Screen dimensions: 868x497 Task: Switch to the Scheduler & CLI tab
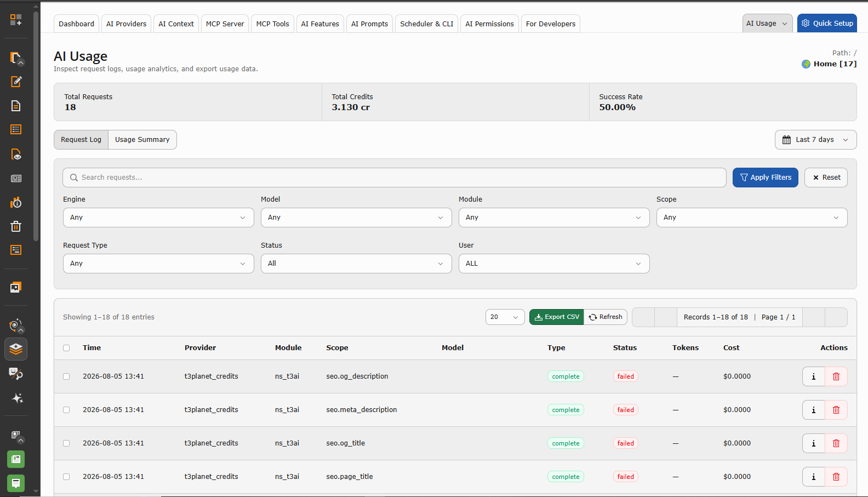[x=426, y=24]
